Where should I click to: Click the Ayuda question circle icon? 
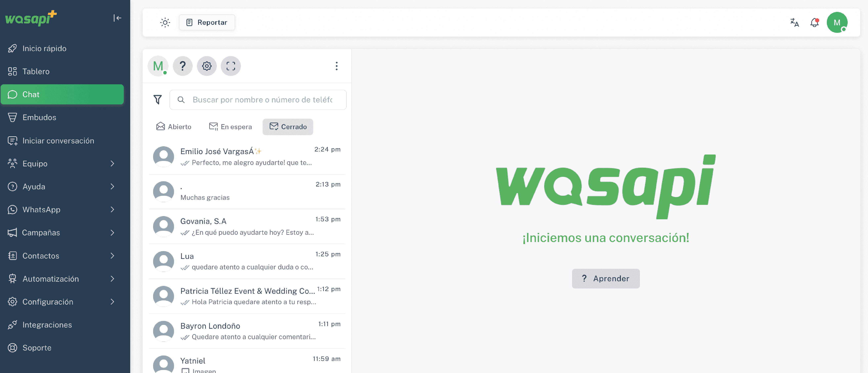(12, 186)
